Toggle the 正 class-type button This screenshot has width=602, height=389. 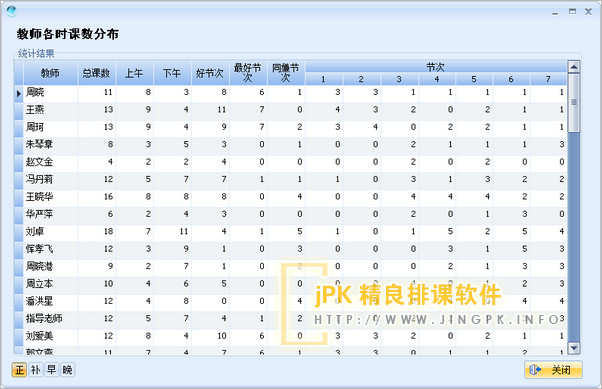[20, 370]
